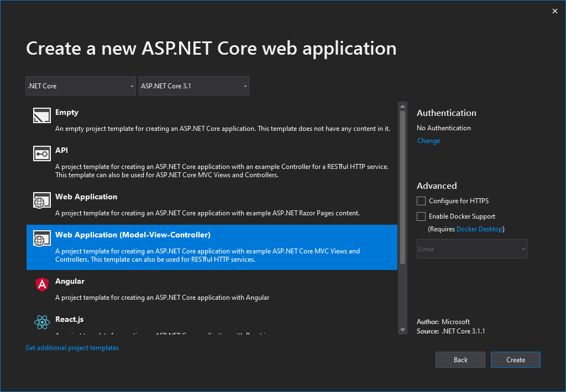The width and height of the screenshot is (566, 392).
Task: Click Get additional project templates
Action: tap(72, 347)
